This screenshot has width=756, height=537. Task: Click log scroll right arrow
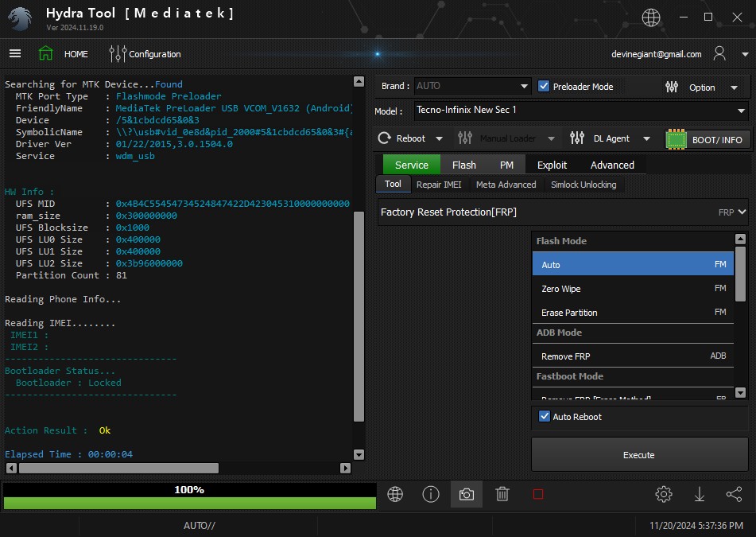tap(345, 468)
